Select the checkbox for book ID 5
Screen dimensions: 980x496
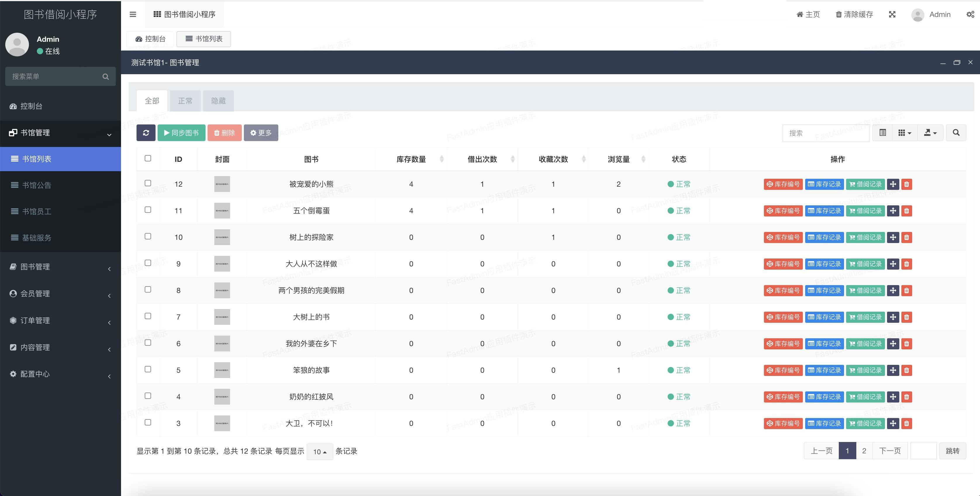click(148, 370)
